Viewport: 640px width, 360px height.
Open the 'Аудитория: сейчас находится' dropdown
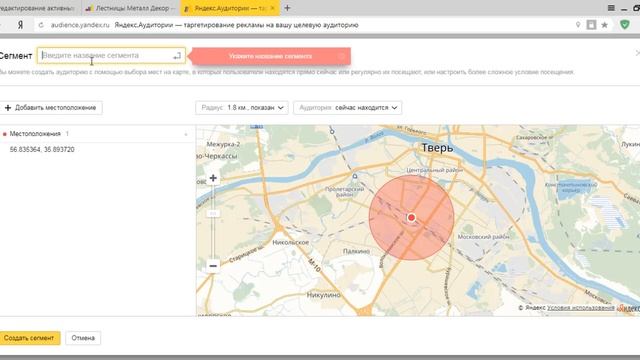348,108
